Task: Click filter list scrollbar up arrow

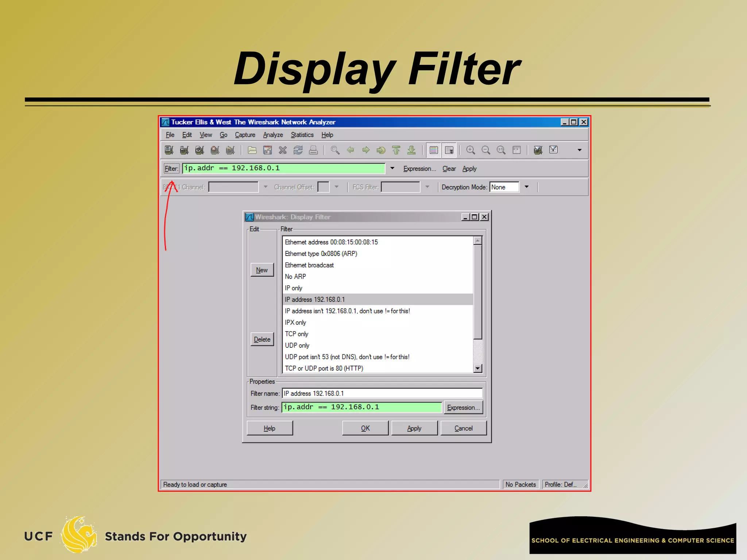Action: click(478, 241)
